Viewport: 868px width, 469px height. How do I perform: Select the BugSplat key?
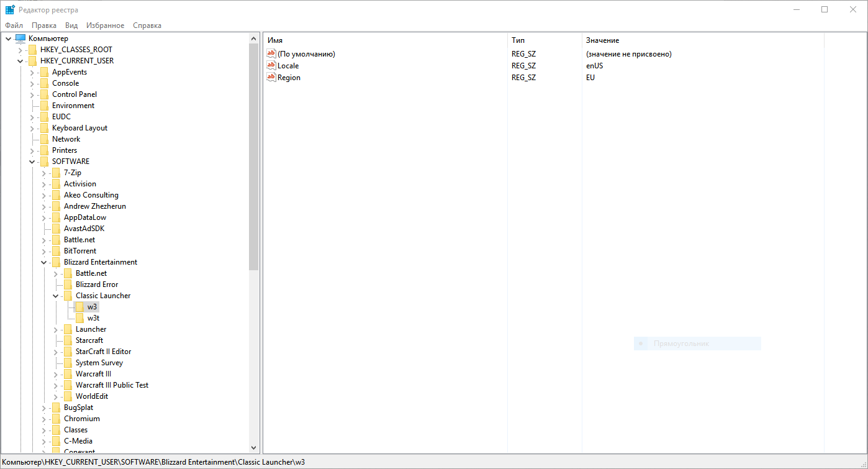(x=78, y=408)
